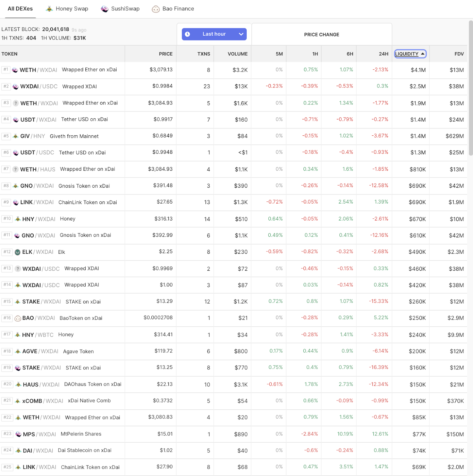Click the Honeyswap bee icon beside GIV/HNY
Image resolution: width=473 pixels, height=476 pixels.
coord(16,136)
